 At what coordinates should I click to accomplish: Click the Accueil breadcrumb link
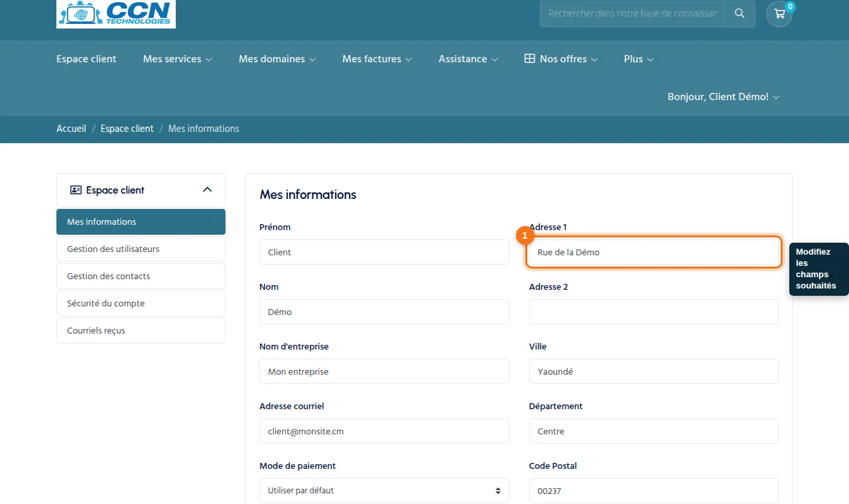point(71,129)
